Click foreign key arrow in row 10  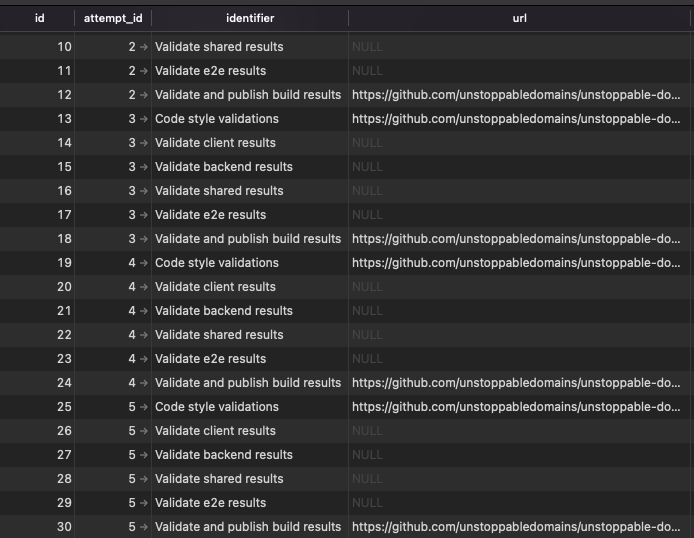click(x=144, y=47)
